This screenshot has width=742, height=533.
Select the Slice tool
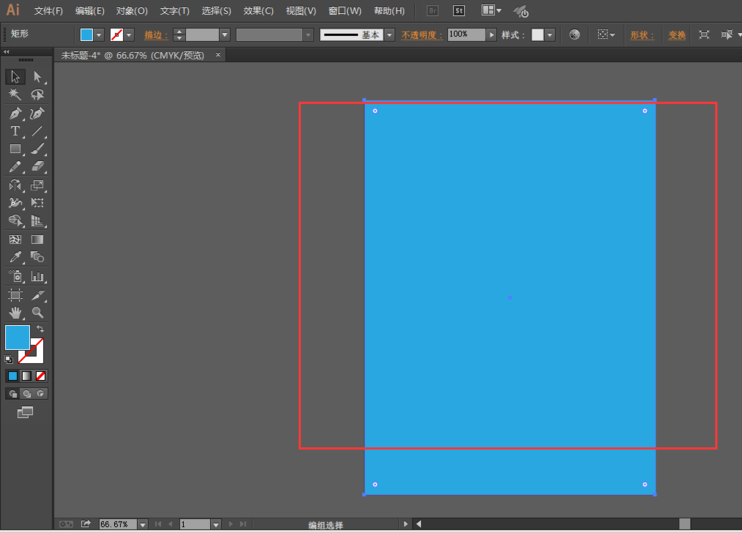coord(37,295)
